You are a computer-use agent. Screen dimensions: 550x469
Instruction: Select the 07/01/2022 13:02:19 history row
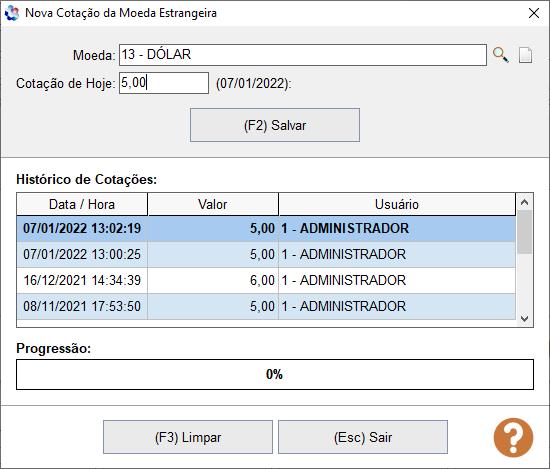(266, 229)
